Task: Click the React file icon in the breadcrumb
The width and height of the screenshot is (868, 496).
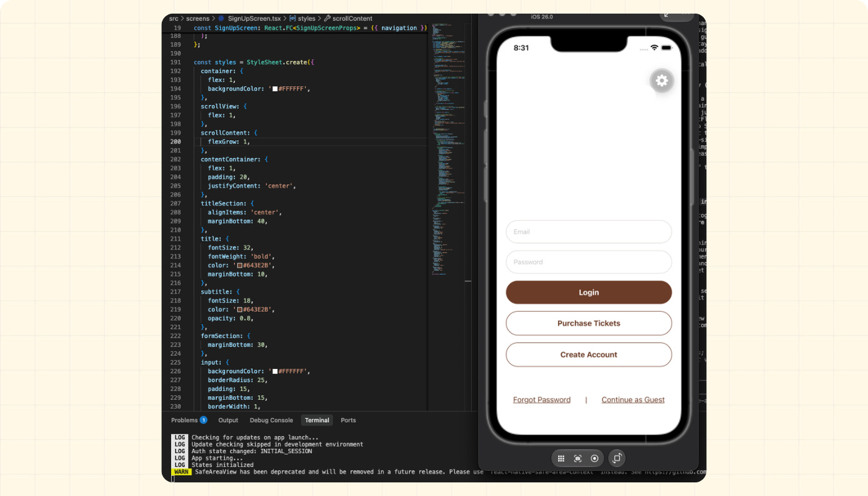Action: click(221, 19)
